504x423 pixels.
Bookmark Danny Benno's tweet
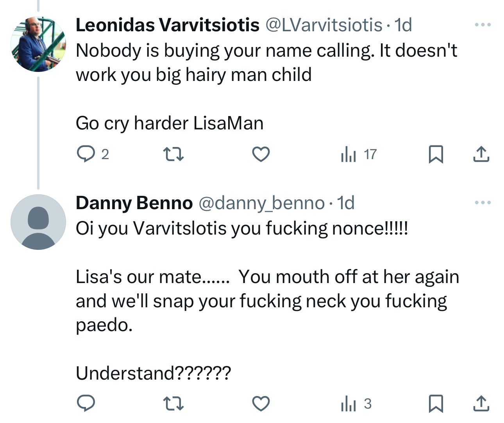tap(436, 403)
